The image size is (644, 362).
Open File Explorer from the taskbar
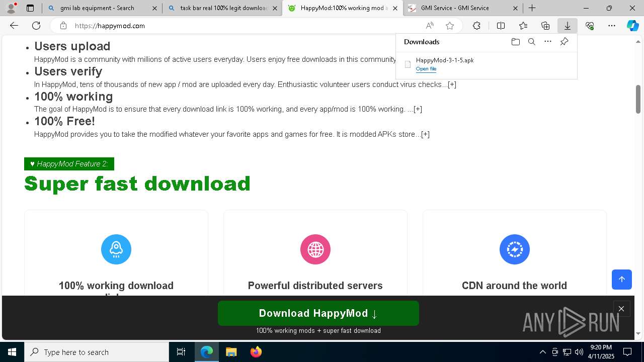tap(231, 352)
